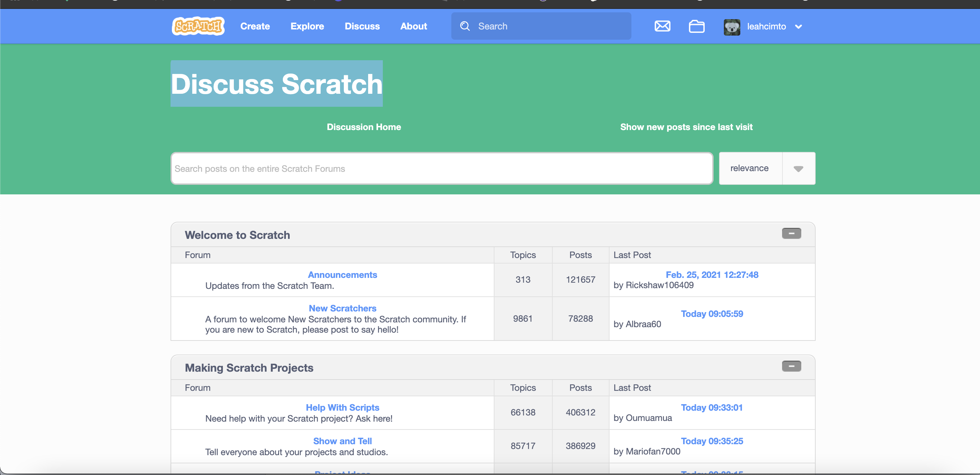Click leahcimto's koala profile avatar
Screen dimensions: 980x475
(x=732, y=27)
